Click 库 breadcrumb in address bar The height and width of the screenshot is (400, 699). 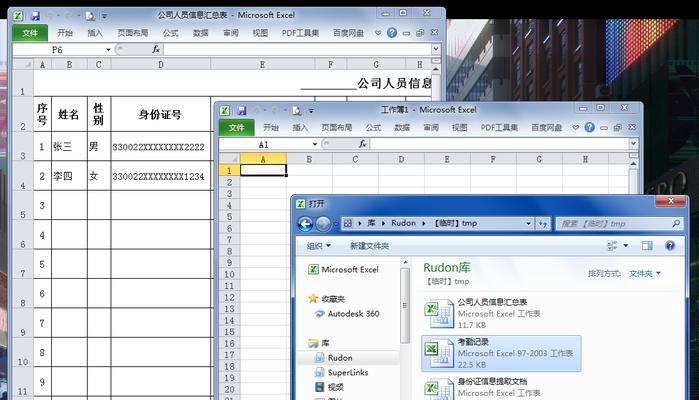[x=371, y=223]
